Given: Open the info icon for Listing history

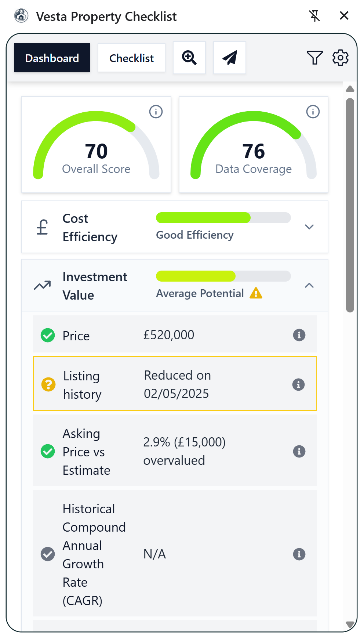Looking at the screenshot, I should 298,384.
